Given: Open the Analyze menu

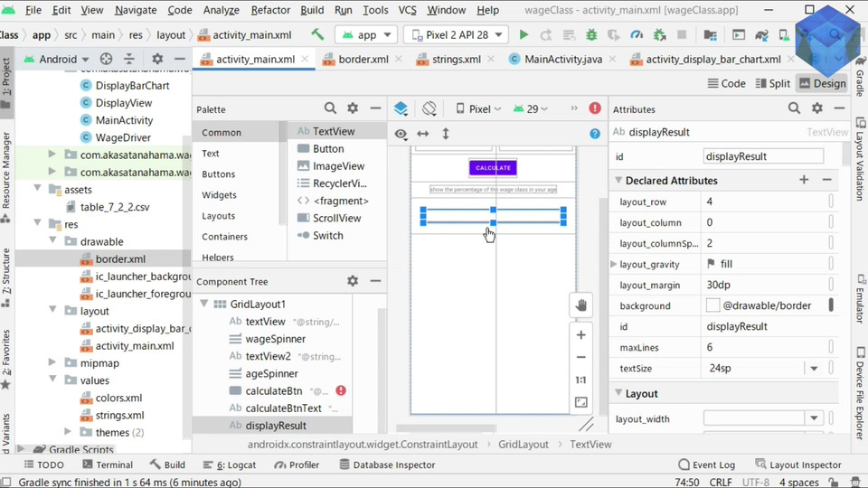Looking at the screenshot, I should [x=221, y=10].
